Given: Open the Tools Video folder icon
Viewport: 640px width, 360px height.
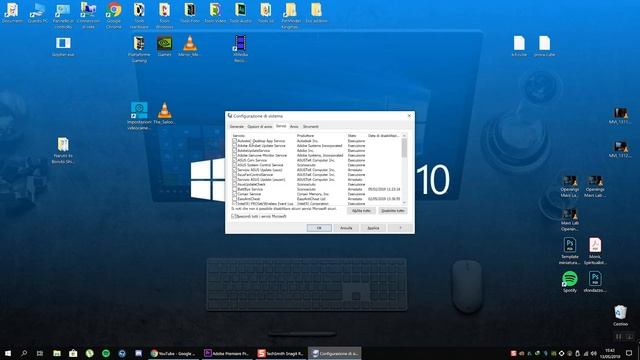Looking at the screenshot, I should click(x=215, y=13).
